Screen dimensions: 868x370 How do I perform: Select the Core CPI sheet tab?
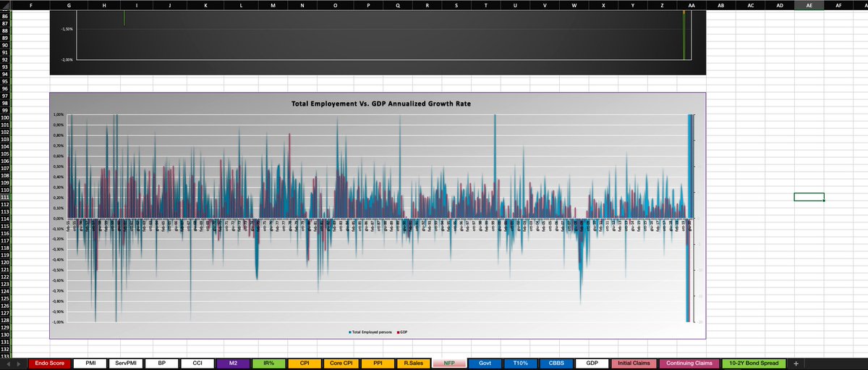tap(341, 363)
